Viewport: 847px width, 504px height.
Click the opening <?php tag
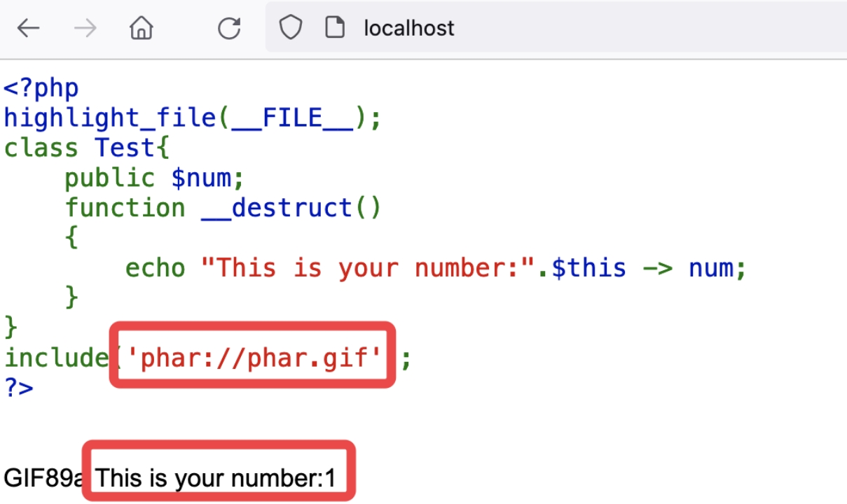coord(41,89)
